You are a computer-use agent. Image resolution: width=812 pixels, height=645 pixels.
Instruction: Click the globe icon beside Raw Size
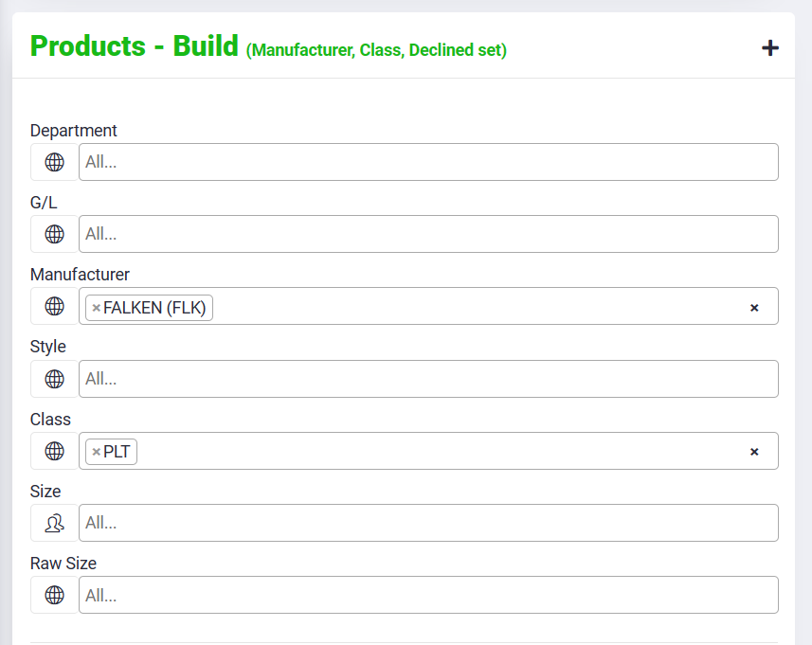[x=55, y=595]
